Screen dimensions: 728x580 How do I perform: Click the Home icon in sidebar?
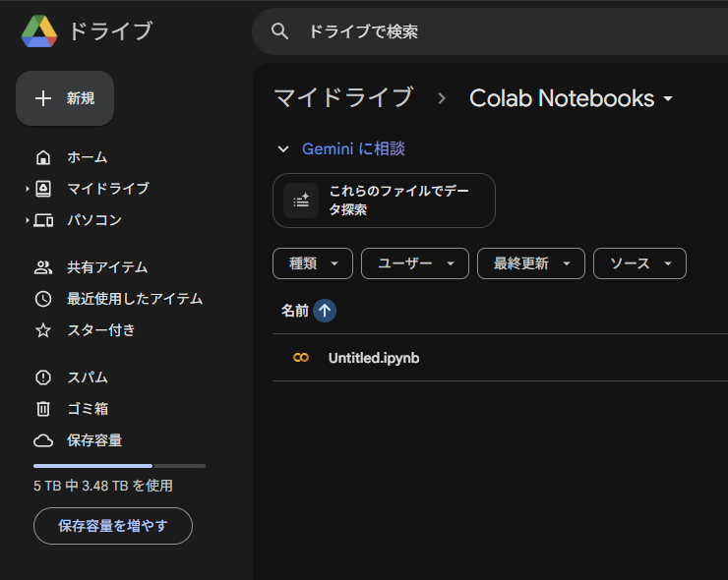[43, 157]
